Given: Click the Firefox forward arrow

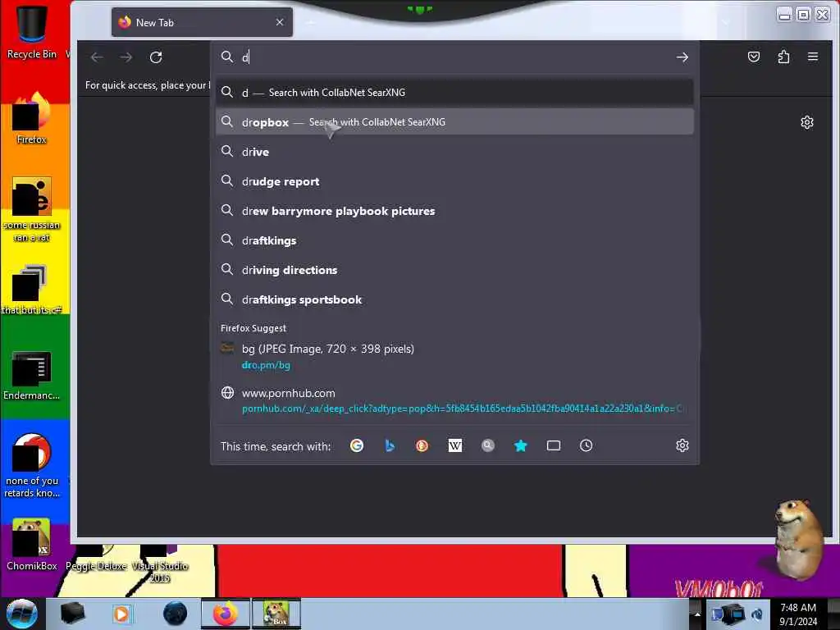Looking at the screenshot, I should (126, 57).
